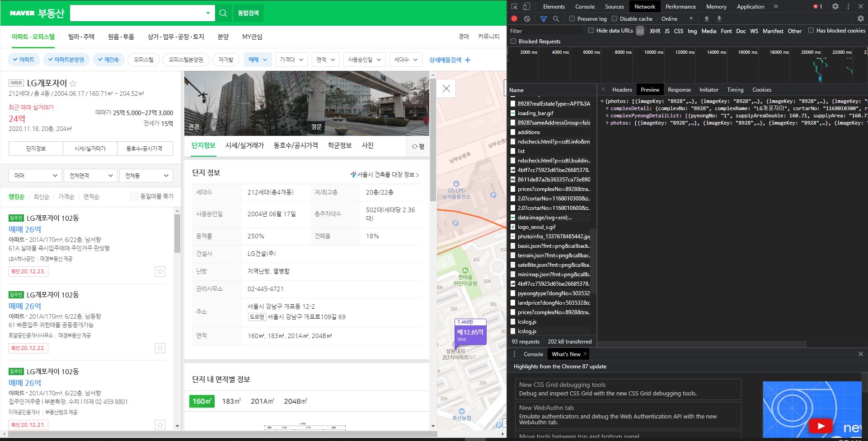868x441 pixels.
Task: Open network settings gear icon
Action: click(861, 19)
